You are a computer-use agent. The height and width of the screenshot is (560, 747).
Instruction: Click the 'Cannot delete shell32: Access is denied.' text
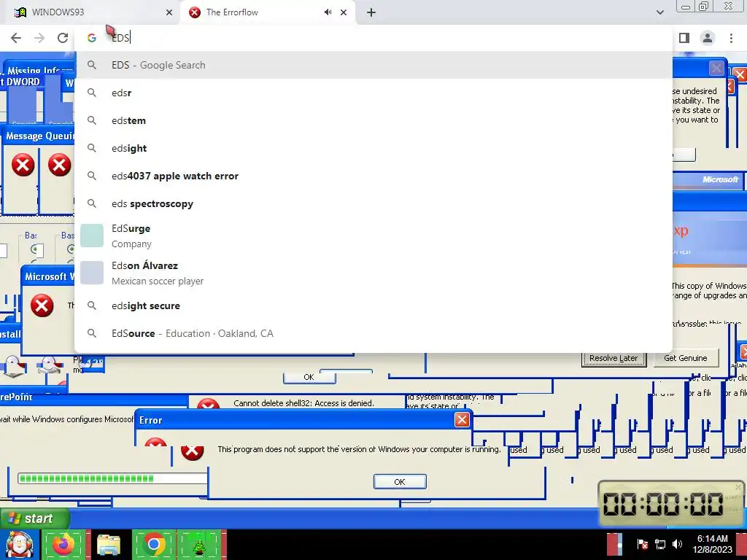(303, 403)
